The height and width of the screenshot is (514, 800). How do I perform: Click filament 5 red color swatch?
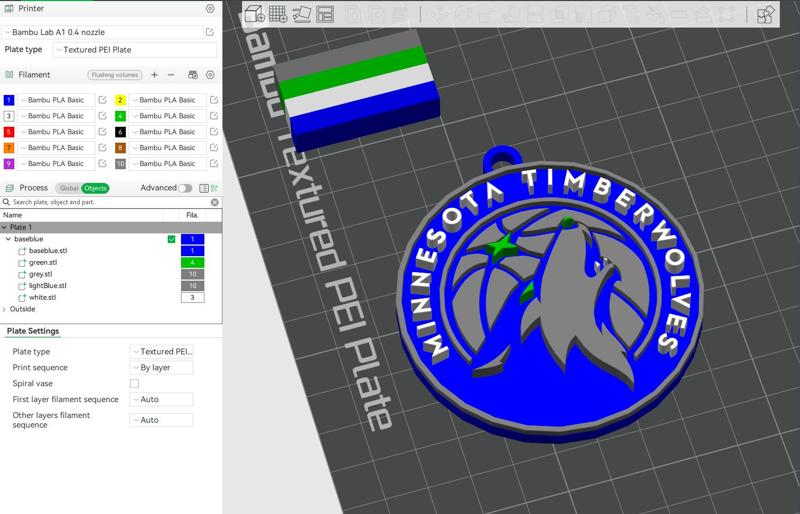[x=9, y=132]
